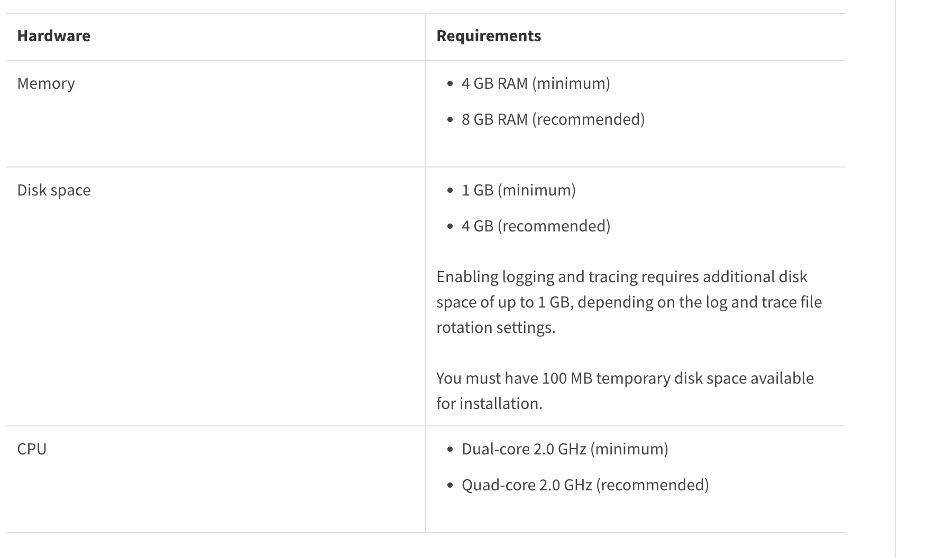
Task: Click the "8 GB RAM (recommended)" text
Action: pyautogui.click(x=552, y=119)
